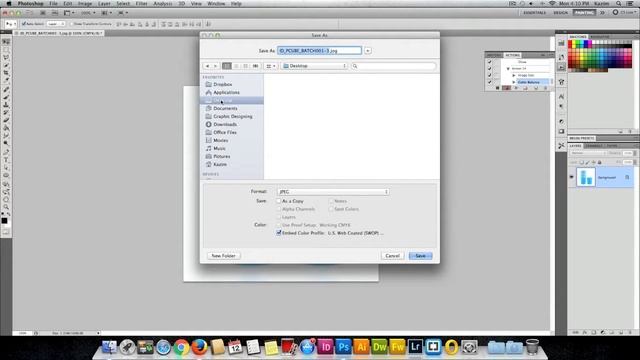Switch to the Design workspace

tap(560, 13)
